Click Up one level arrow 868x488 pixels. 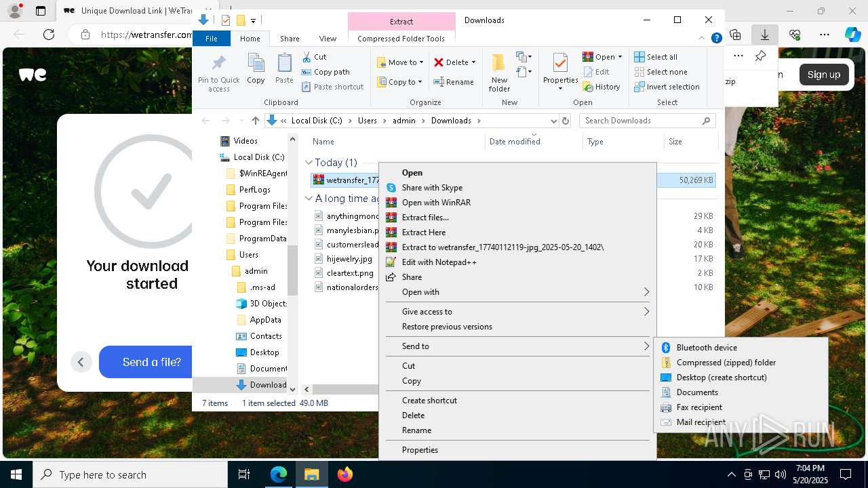(255, 121)
